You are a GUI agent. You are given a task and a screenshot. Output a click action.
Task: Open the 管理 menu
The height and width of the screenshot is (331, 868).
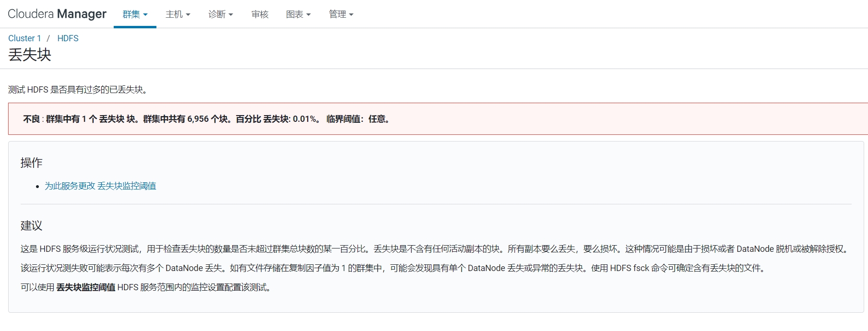point(341,14)
